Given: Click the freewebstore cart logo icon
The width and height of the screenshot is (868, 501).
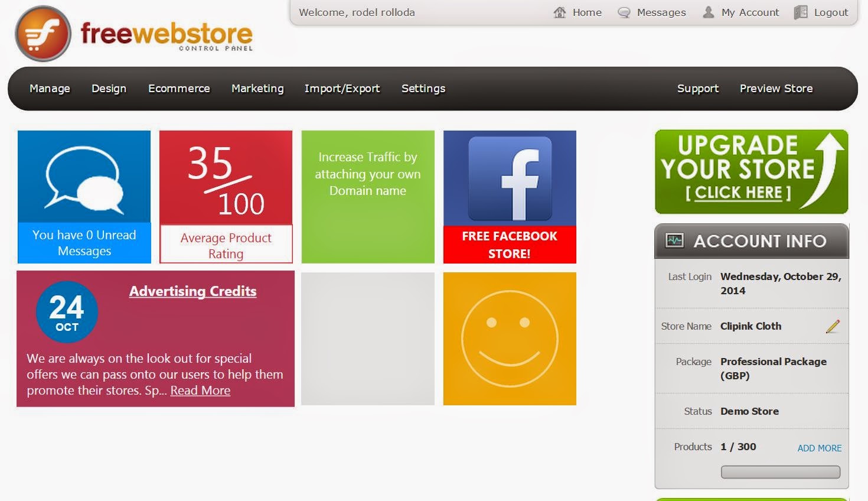Looking at the screenshot, I should 43,34.
